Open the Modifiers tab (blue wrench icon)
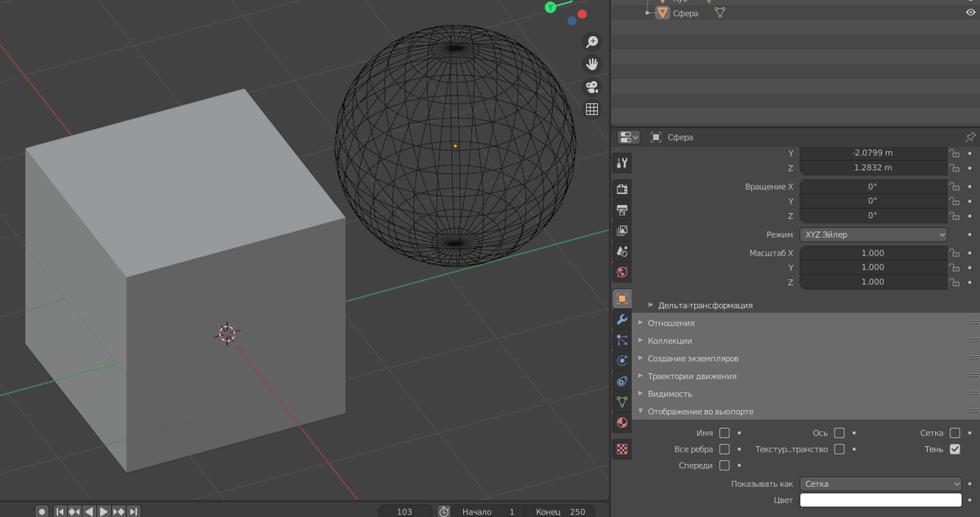This screenshot has height=517, width=980. [622, 319]
